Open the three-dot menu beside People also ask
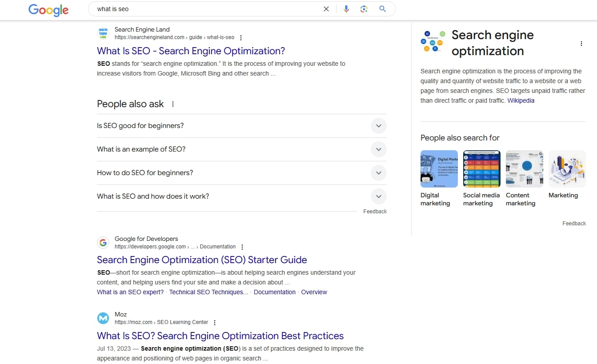This screenshot has width=597, height=364. (173, 104)
